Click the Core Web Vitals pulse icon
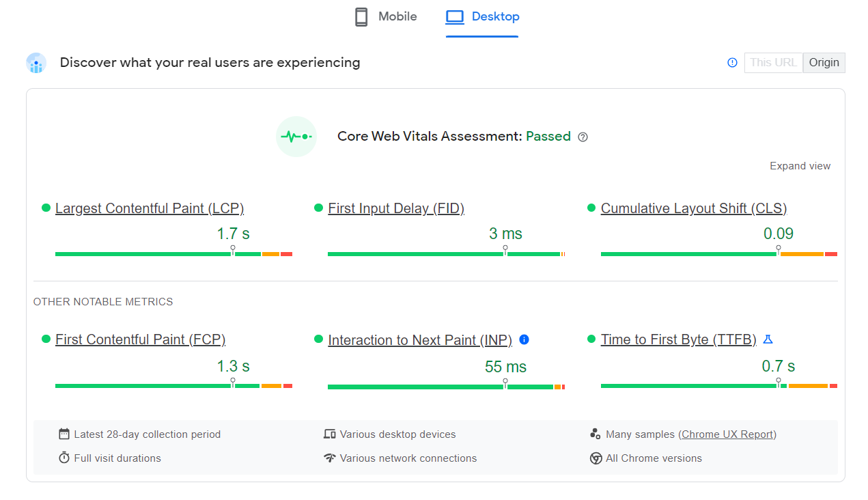Screen dimensions: 868x500 [x=296, y=137]
